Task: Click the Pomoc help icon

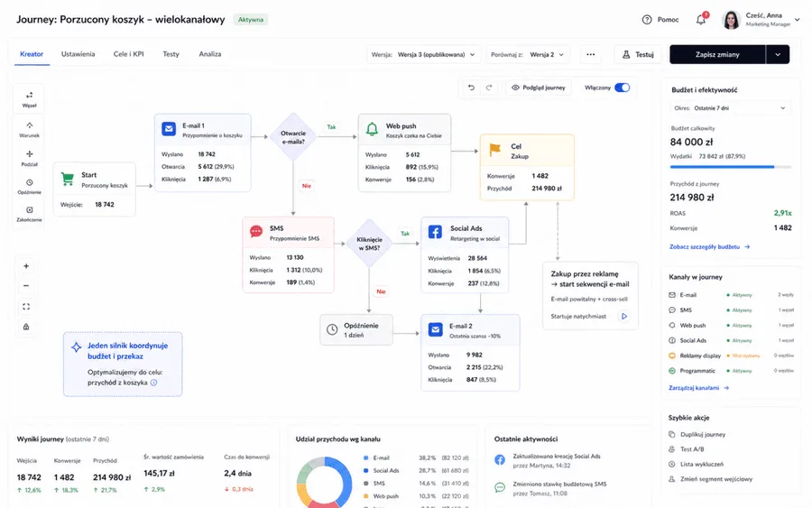Action: click(x=647, y=20)
